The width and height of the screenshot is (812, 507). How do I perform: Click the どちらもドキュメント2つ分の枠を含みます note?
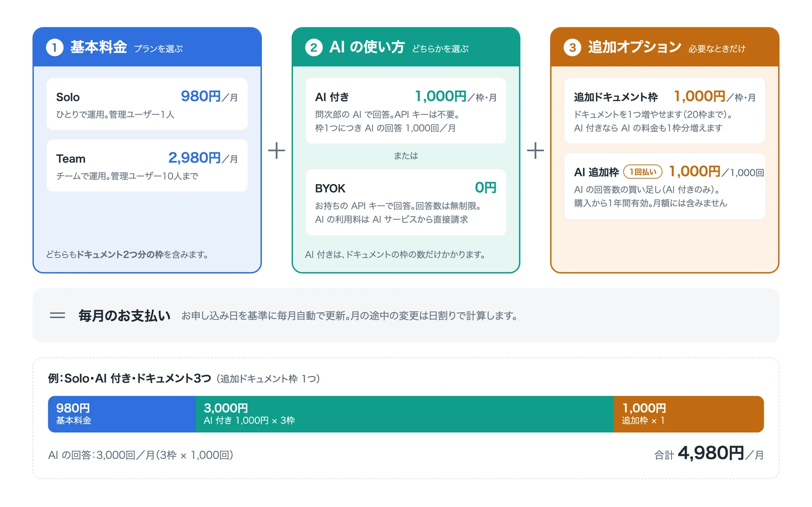(127, 254)
